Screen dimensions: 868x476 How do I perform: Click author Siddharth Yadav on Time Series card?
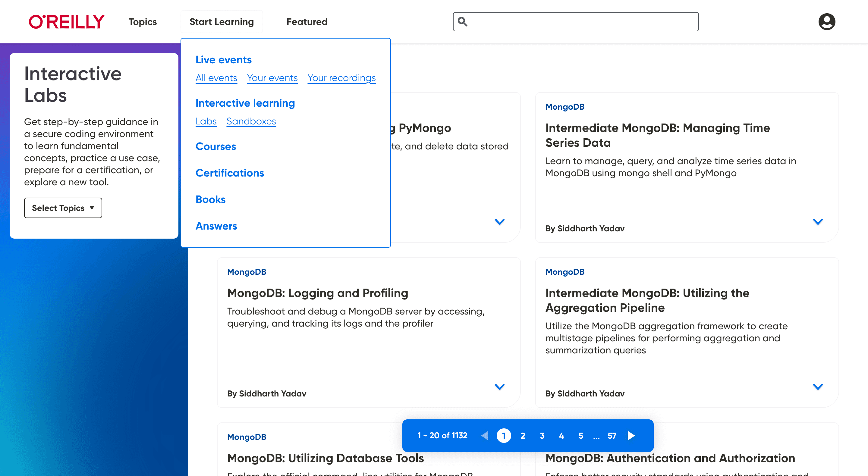[x=591, y=228]
